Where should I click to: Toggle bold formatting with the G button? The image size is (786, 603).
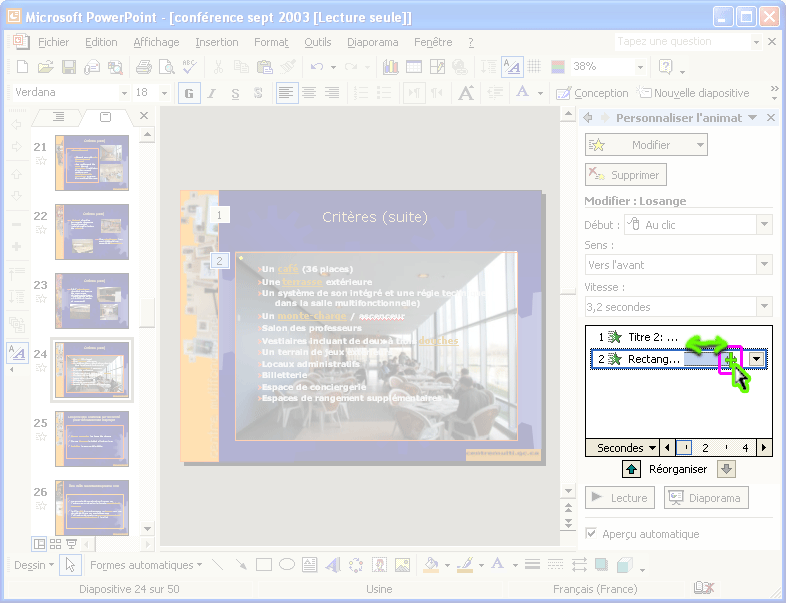187,93
